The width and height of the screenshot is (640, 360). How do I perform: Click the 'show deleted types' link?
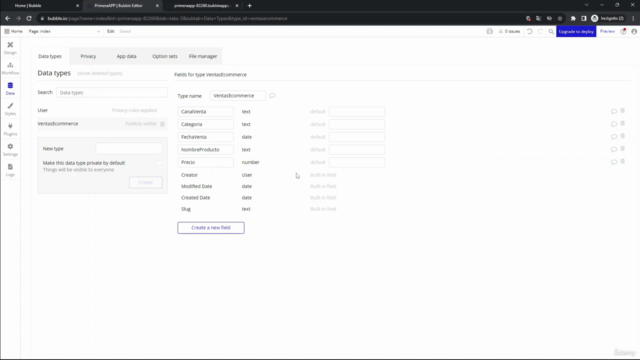[100, 73]
